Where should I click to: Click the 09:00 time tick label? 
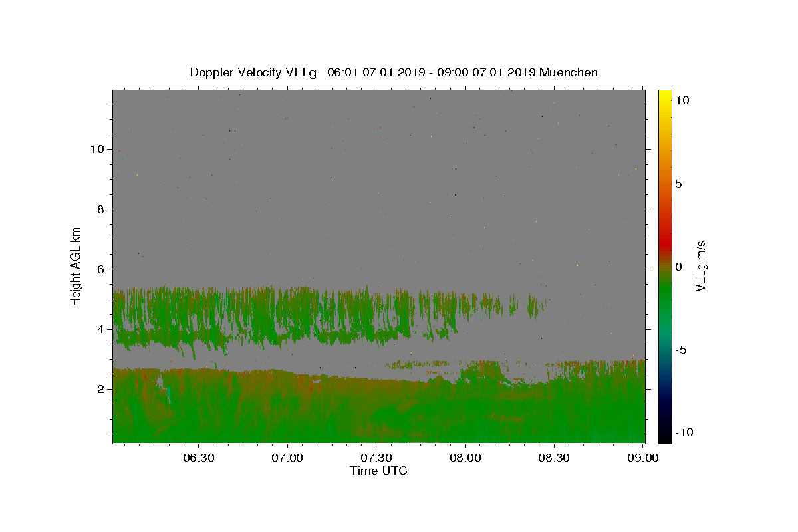(642, 458)
